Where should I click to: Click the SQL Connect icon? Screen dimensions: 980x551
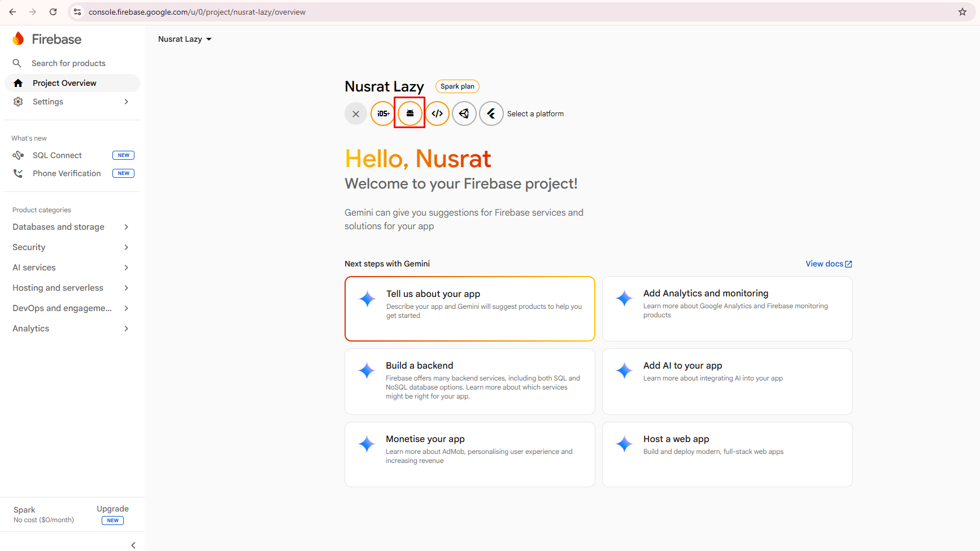pyautogui.click(x=18, y=155)
